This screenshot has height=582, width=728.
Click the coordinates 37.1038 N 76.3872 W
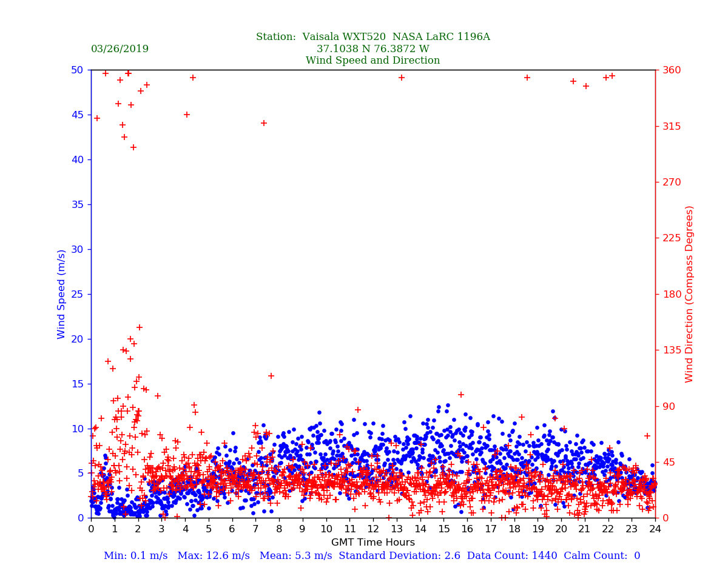point(372,49)
